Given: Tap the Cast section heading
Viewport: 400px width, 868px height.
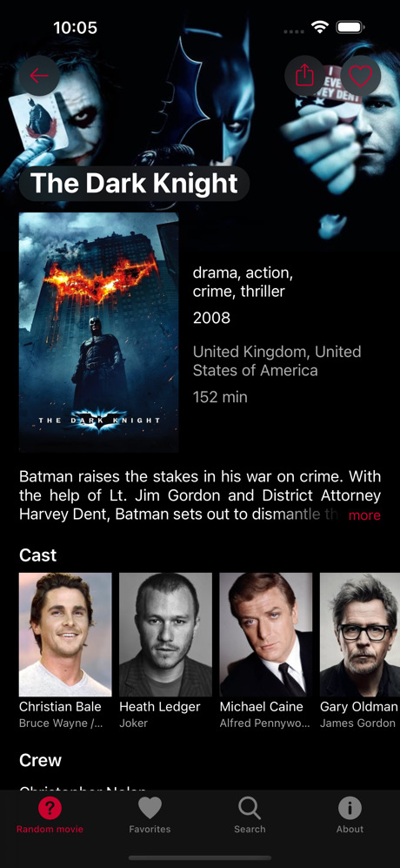Looking at the screenshot, I should [37, 555].
